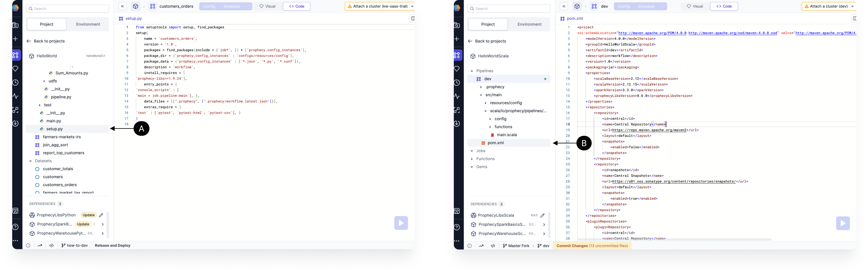868x274 pixels.
Task: Expand the test folder
Action: click(x=39, y=105)
